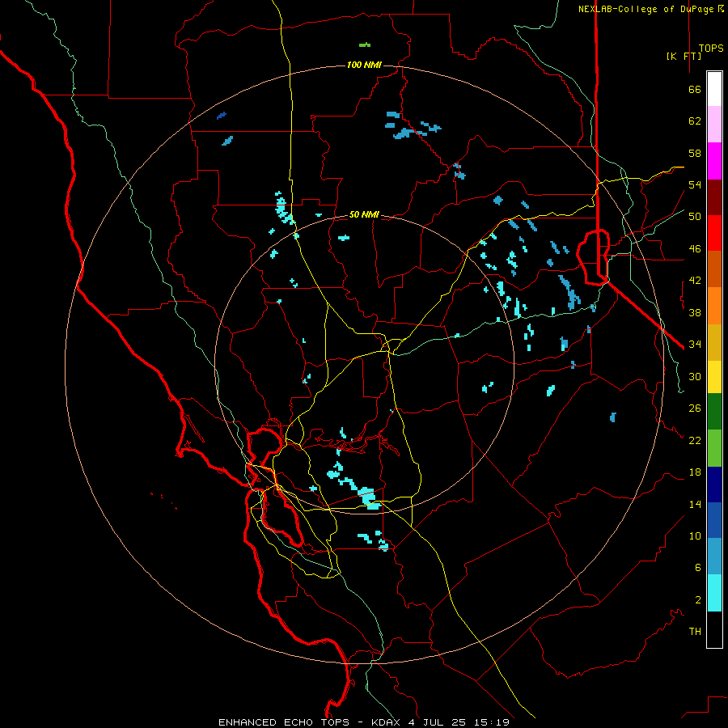Click the light green 26 kft legend swatch
The image size is (728, 728).
pos(714,447)
